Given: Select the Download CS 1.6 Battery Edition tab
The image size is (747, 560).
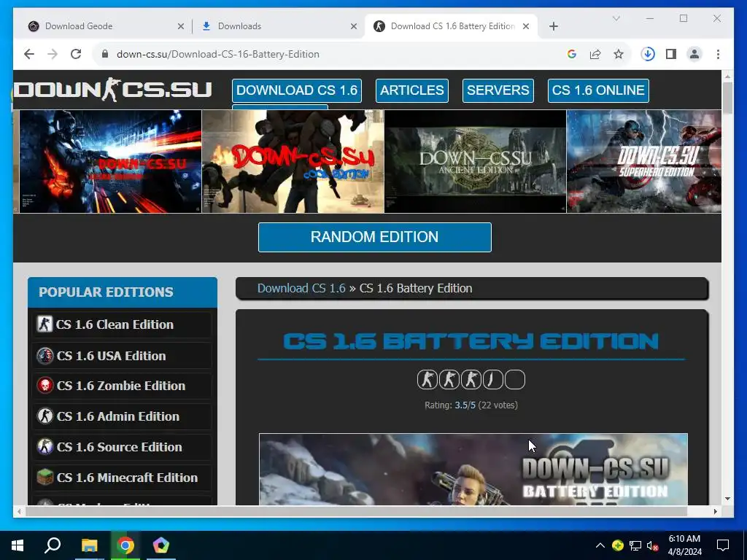Looking at the screenshot, I should [451, 26].
